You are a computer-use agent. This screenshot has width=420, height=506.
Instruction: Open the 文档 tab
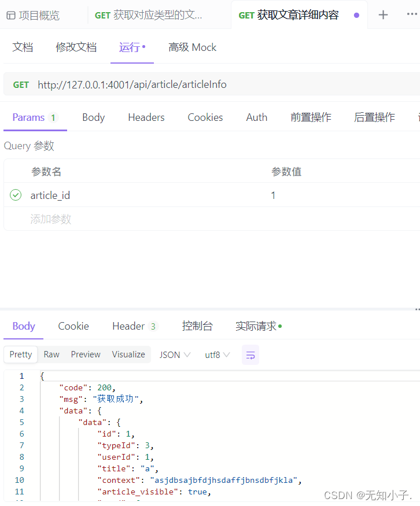(23, 47)
